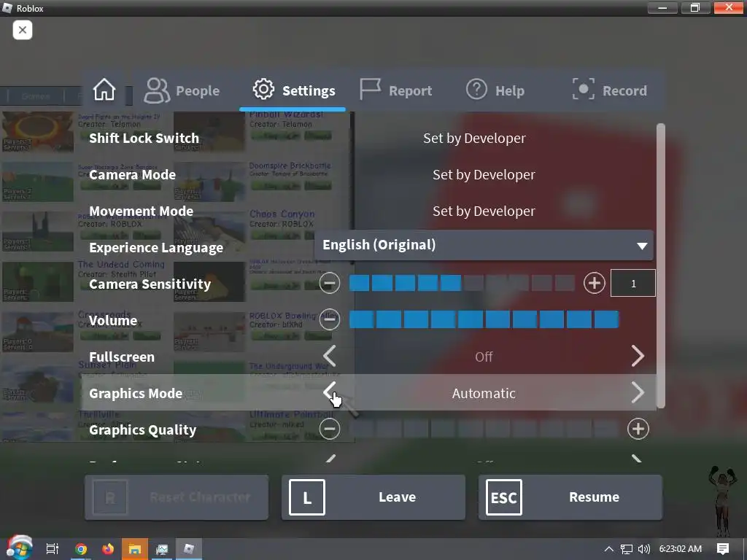The width and height of the screenshot is (747, 560).
Task: Switch Fullscreen option with right arrow
Action: (638, 356)
